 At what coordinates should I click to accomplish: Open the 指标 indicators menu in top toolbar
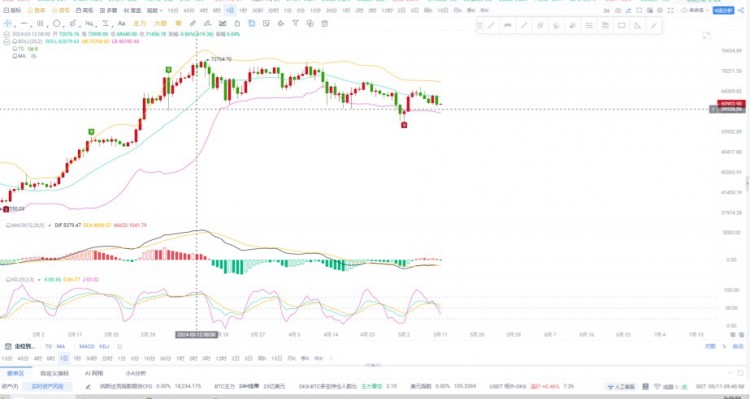(12, 10)
